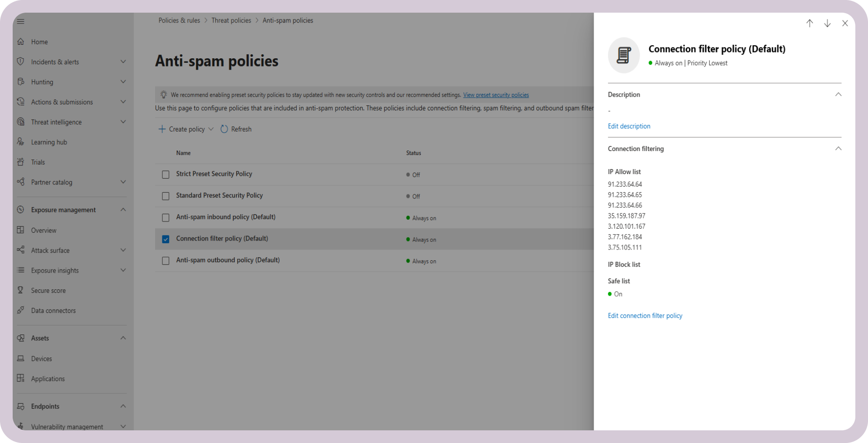
Task: Click the View preset security policies link
Action: click(495, 94)
